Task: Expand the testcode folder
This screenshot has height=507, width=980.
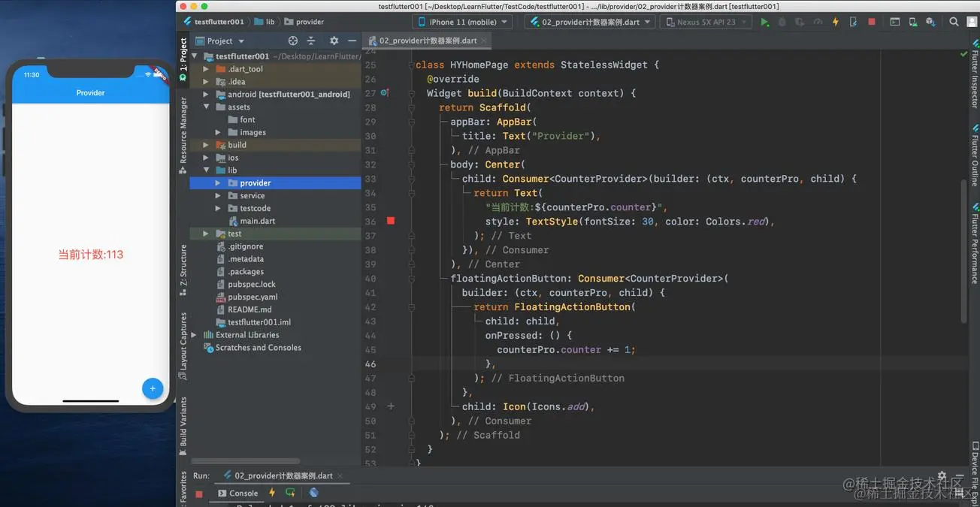Action: pyautogui.click(x=218, y=208)
